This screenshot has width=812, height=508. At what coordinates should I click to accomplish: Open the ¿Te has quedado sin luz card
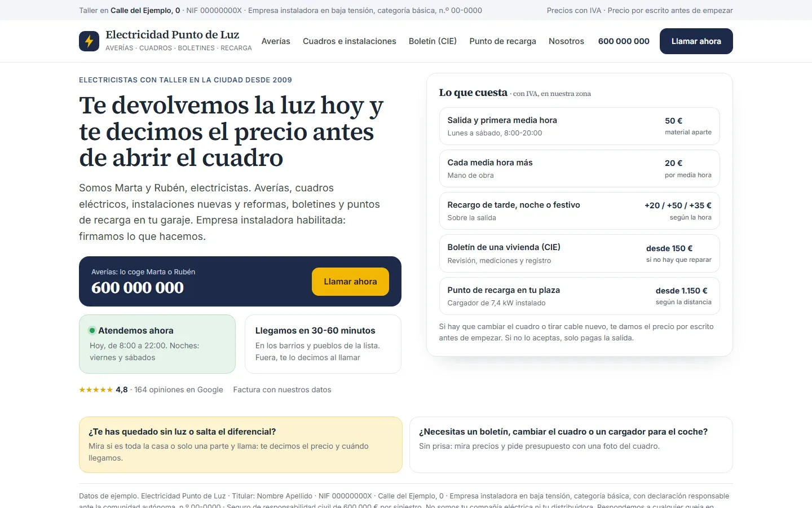click(241, 445)
